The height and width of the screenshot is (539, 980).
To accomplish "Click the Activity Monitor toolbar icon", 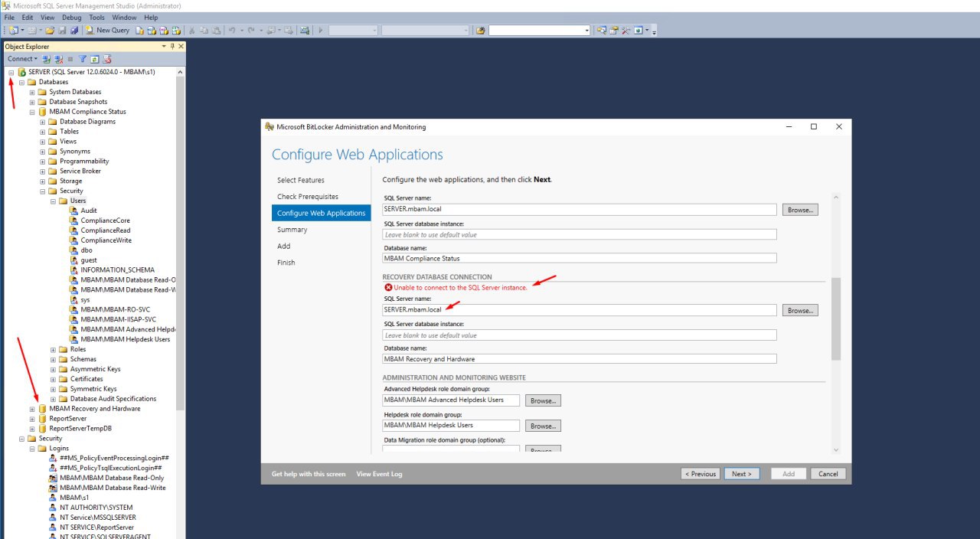I will point(304,30).
